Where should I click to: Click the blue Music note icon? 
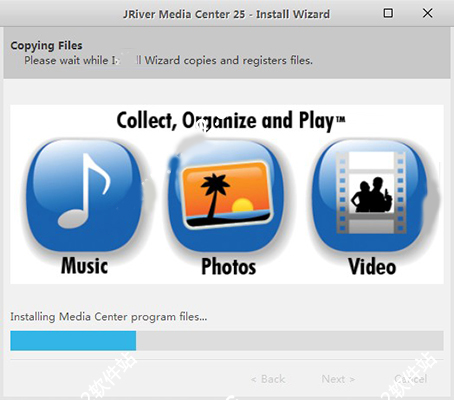83,195
